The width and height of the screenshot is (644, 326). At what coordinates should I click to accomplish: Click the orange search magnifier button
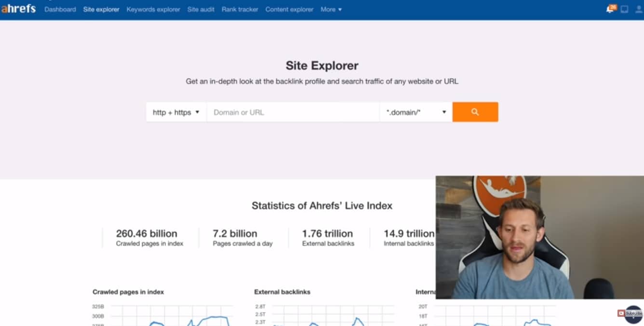pos(475,112)
